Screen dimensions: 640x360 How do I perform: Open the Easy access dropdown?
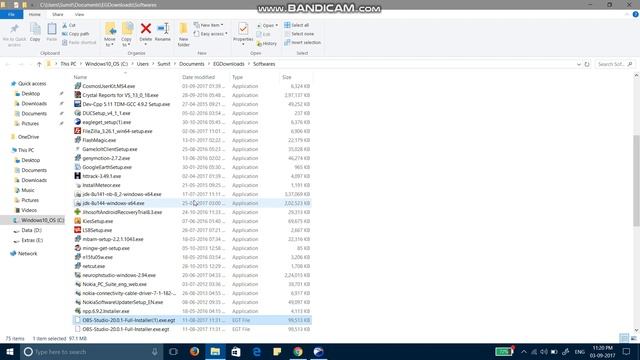click(211, 34)
